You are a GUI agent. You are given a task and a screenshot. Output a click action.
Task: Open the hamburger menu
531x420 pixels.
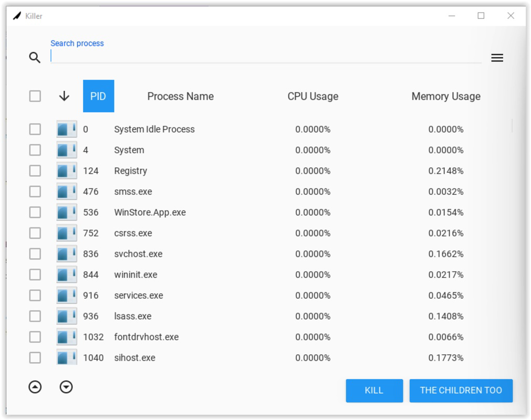click(x=497, y=58)
